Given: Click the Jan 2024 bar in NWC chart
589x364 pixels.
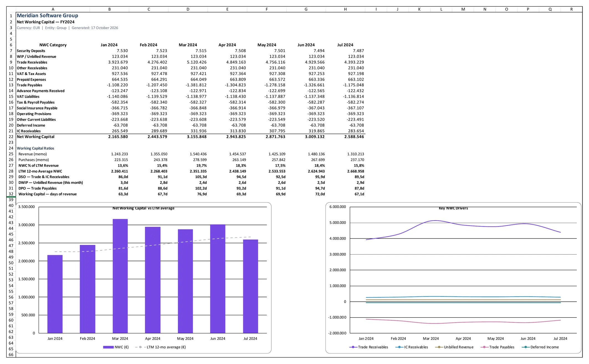Looking at the screenshot, I should pos(55,294).
